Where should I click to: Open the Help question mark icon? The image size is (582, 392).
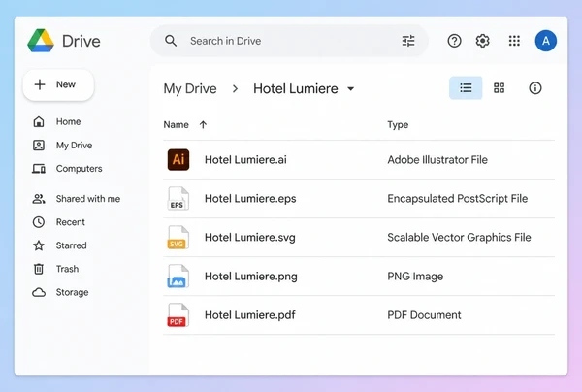pos(454,41)
